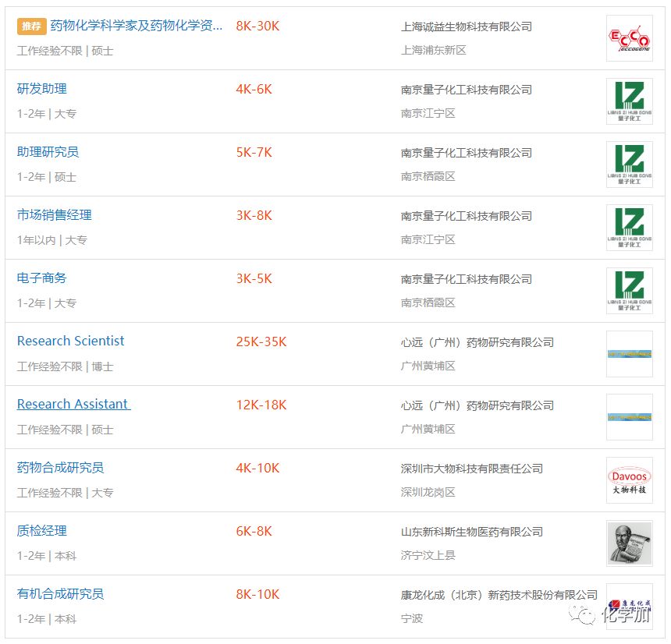Click 南京量子化工科技有限公司 in 电子商务 row
The height and width of the screenshot is (644, 671).
pyautogui.click(x=466, y=279)
